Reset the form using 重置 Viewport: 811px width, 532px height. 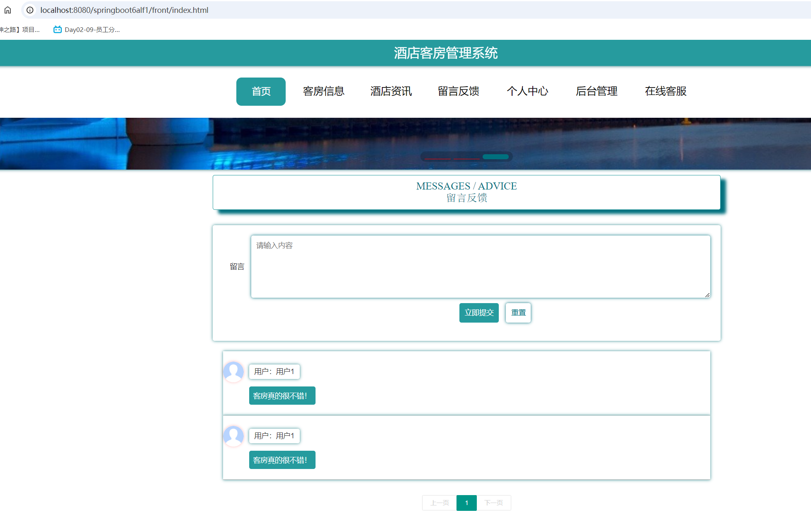pos(518,313)
